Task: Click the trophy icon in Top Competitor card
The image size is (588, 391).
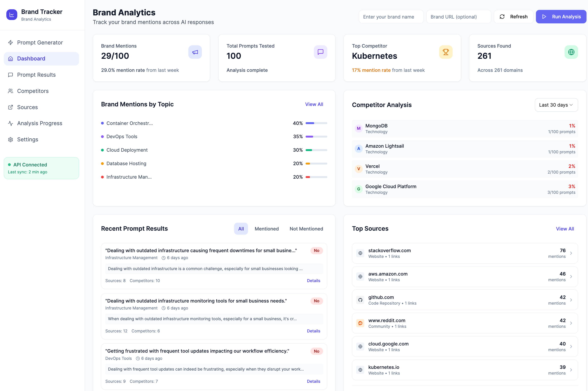Action: point(446,52)
